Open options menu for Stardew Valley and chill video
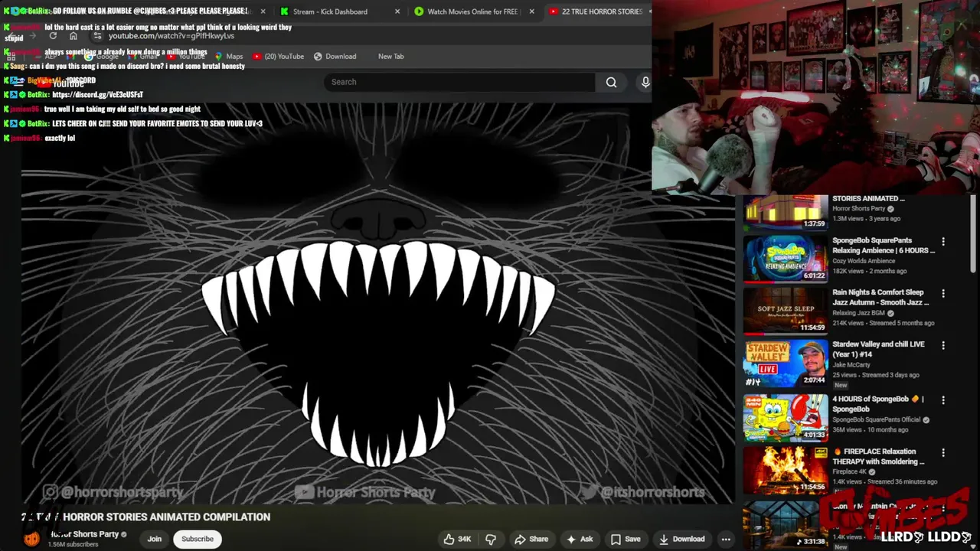Viewport: 980px width, 551px height. click(x=943, y=345)
